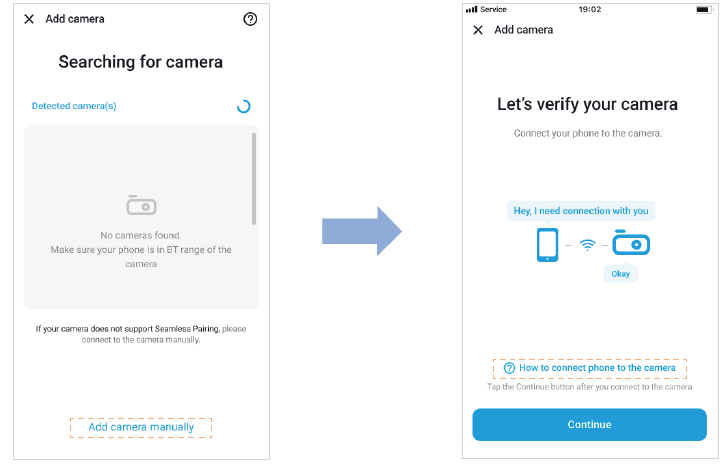Open How to connect phone to the camera

pos(590,368)
